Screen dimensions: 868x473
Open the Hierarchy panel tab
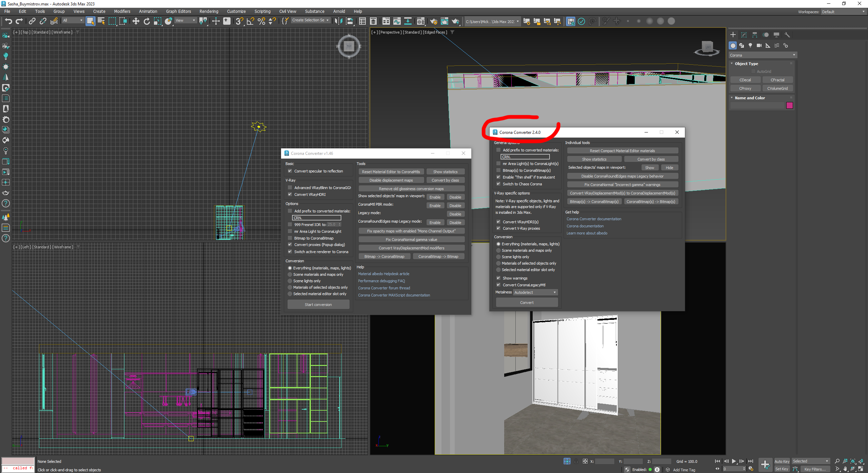click(755, 35)
